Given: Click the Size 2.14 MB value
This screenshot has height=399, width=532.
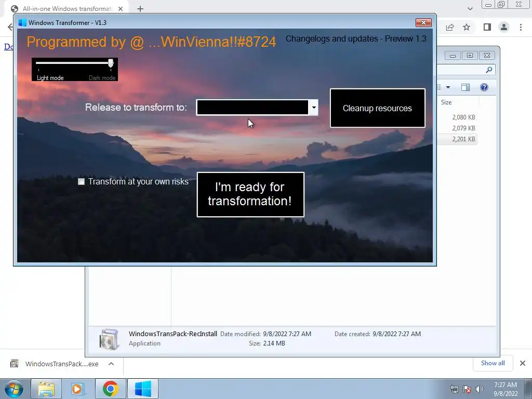Looking at the screenshot, I should click(274, 343).
